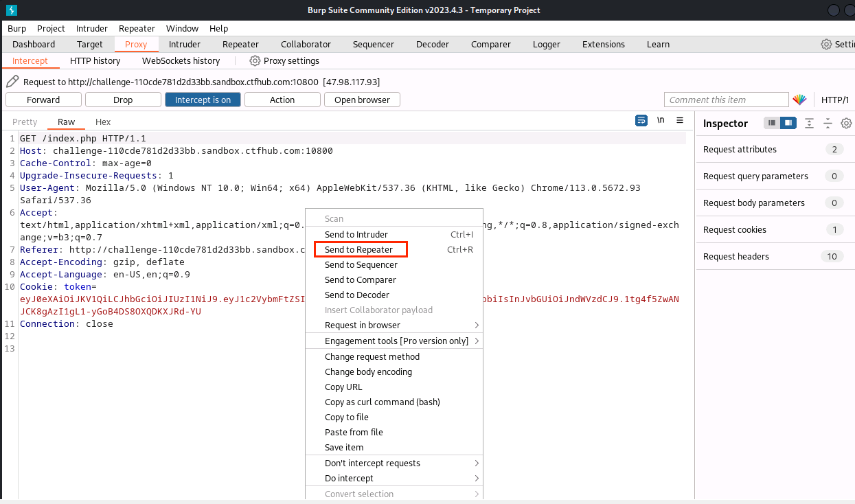Expand 'Do intercept' submenu
855x504 pixels.
click(x=394, y=478)
